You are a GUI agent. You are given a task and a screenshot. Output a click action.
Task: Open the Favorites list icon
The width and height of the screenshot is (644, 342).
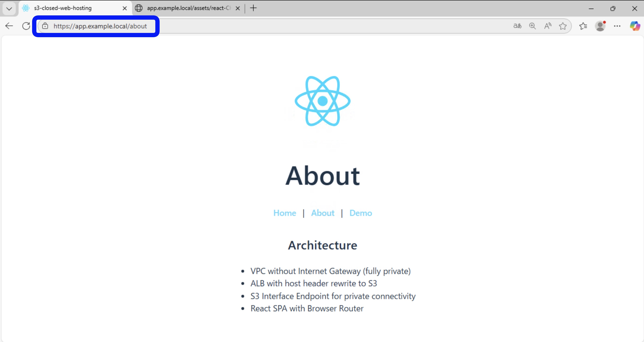(x=583, y=26)
